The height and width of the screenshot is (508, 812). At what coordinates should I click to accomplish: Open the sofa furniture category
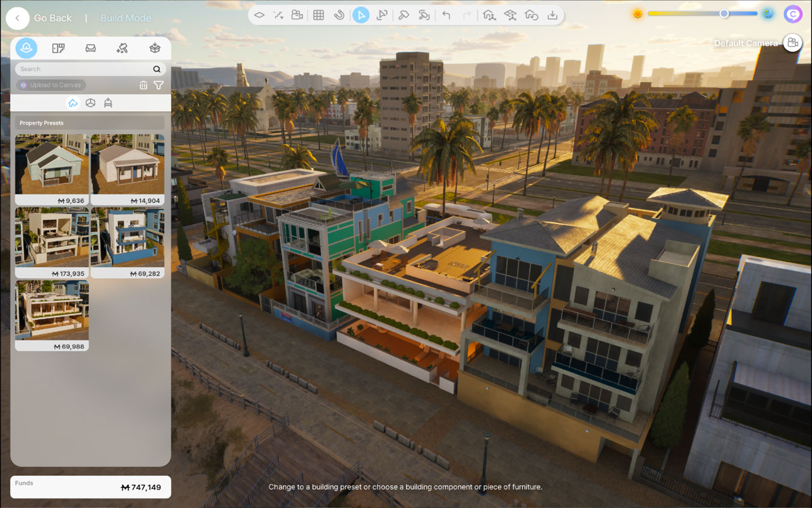(x=91, y=48)
